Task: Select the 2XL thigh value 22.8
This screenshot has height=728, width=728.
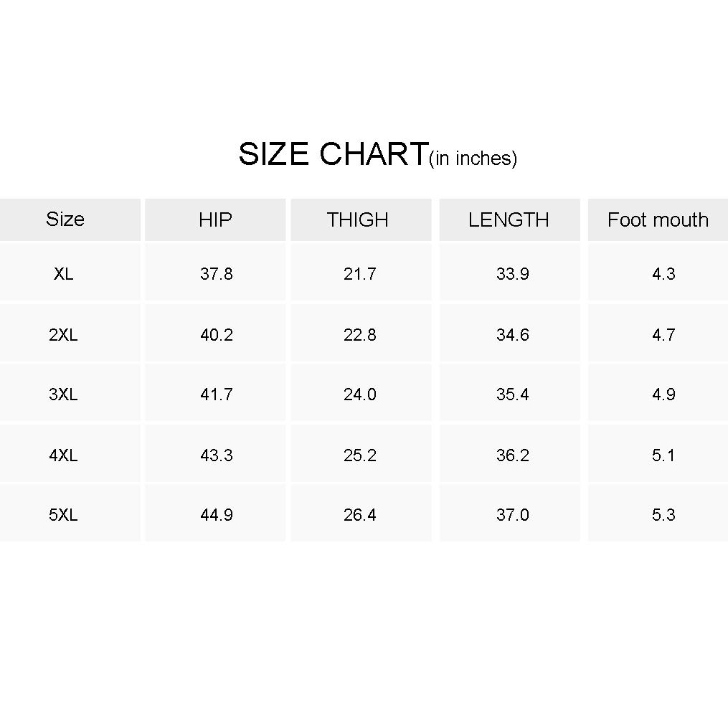Action: pyautogui.click(x=360, y=335)
